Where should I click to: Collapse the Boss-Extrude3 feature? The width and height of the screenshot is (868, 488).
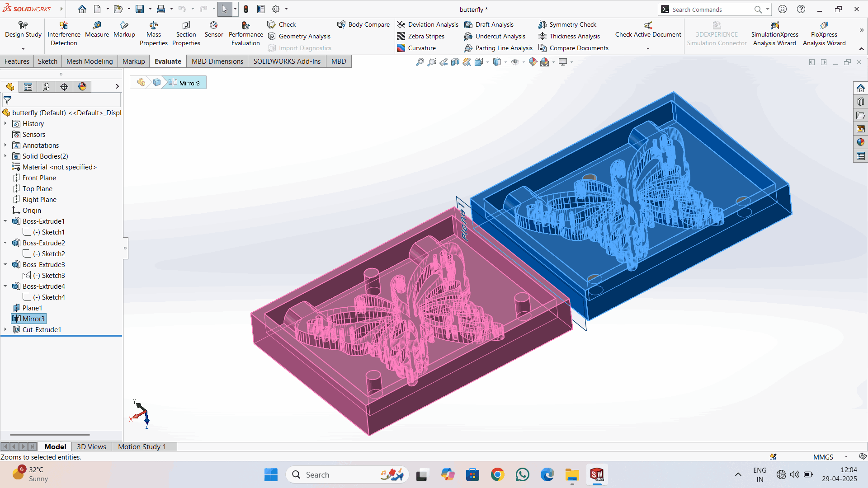tap(5, 264)
